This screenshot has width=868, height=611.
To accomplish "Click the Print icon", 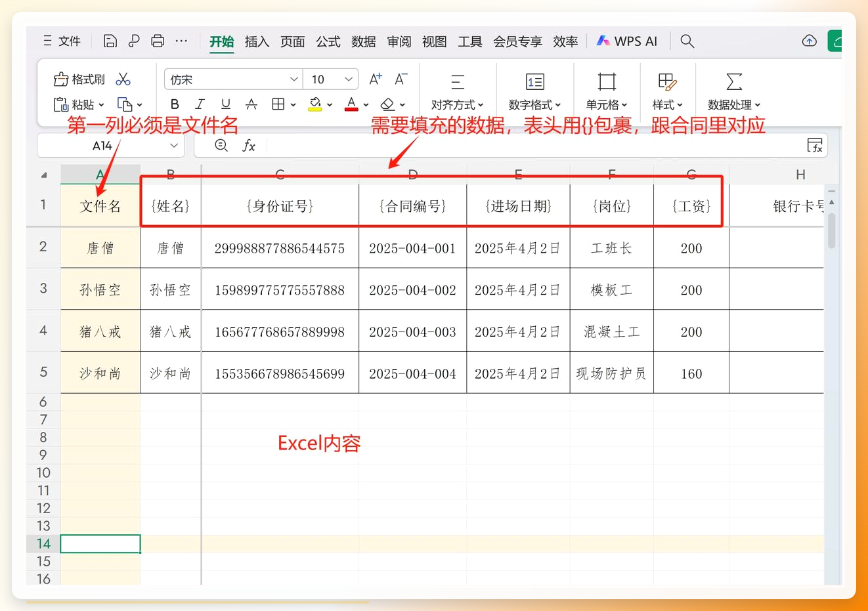I will tap(158, 41).
